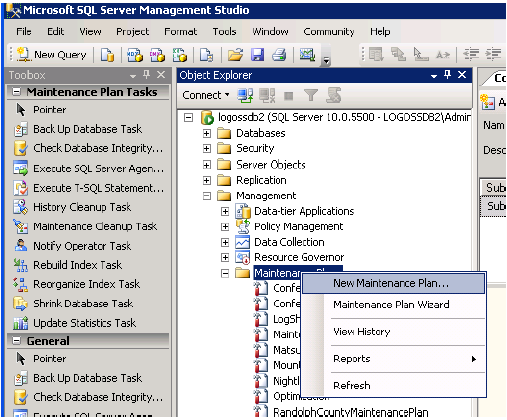Viewport: 507px width, 420px height.
Task: Select Maintenance Cleanup Task
Action: (85, 227)
